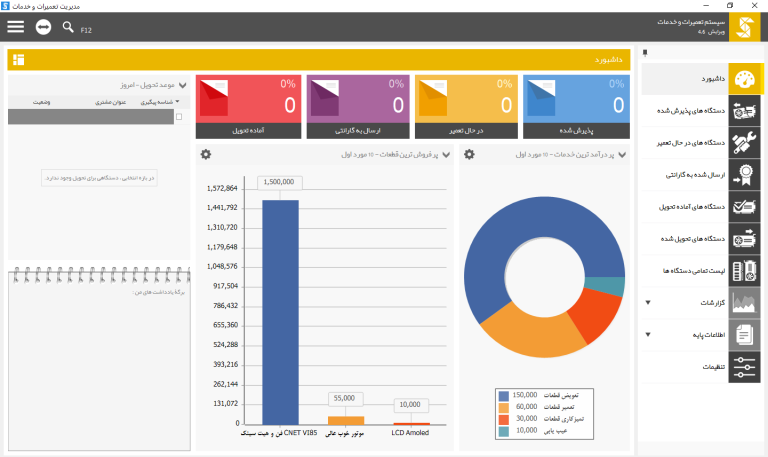768x457 pixels.
Task: Select the red Ready for Delivery tile
Action: click(x=248, y=107)
